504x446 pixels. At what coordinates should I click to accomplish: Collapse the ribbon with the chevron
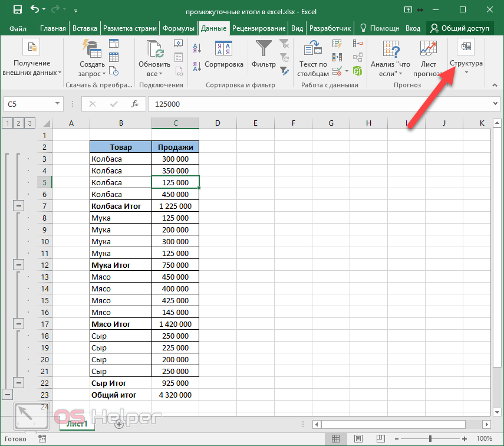point(495,86)
